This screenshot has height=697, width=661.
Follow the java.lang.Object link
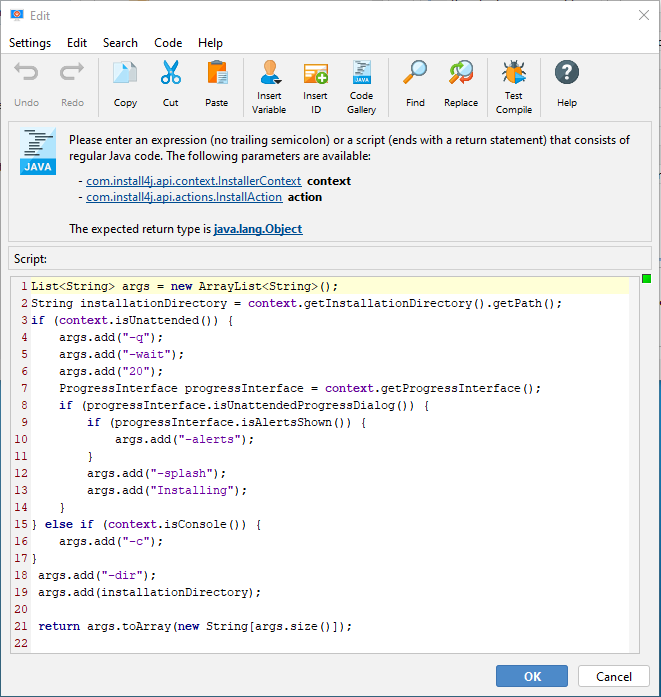pyautogui.click(x=258, y=229)
